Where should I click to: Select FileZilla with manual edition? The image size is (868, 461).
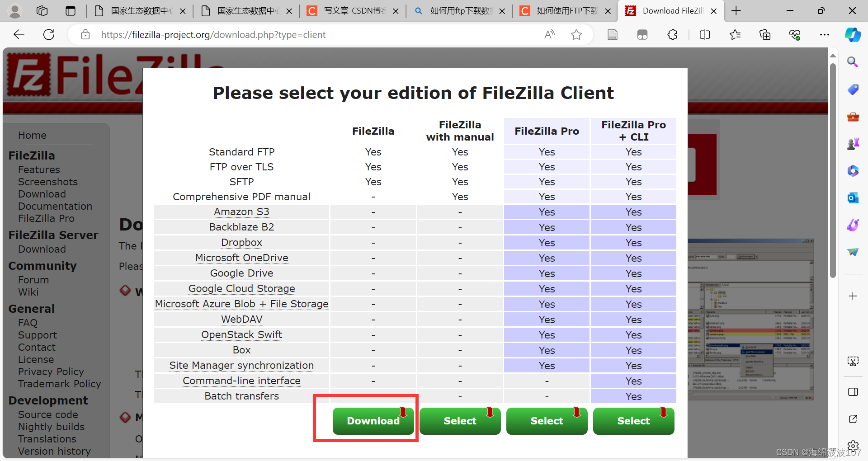pyautogui.click(x=460, y=421)
